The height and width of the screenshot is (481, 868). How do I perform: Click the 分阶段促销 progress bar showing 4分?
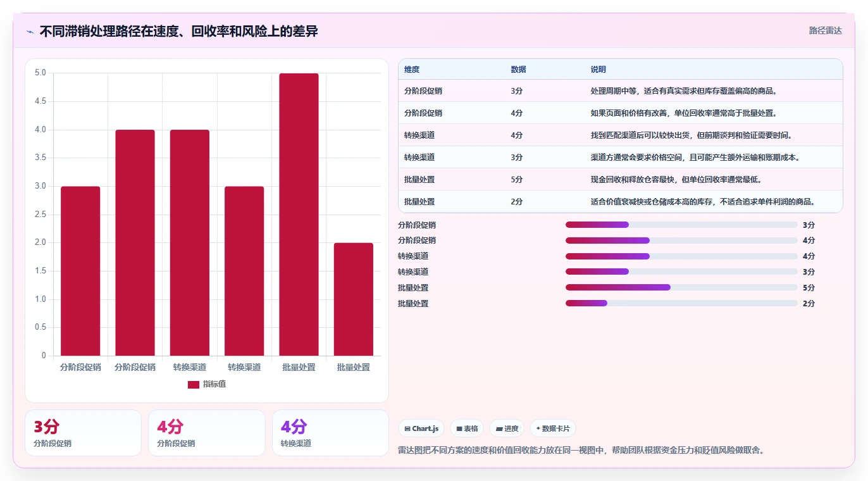click(x=681, y=240)
